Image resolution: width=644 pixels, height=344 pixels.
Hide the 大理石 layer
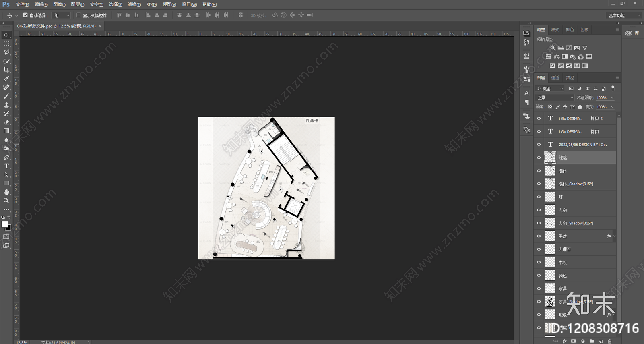(x=539, y=249)
